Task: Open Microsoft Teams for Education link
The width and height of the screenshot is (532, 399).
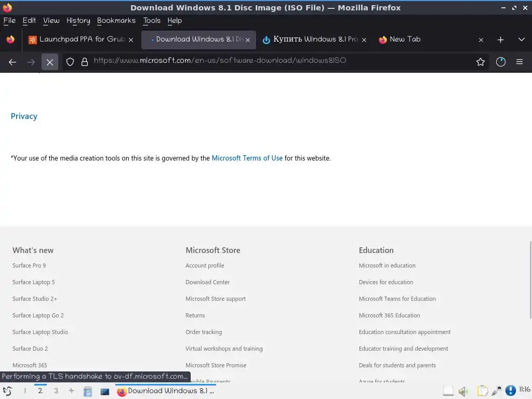Action: [x=397, y=299]
